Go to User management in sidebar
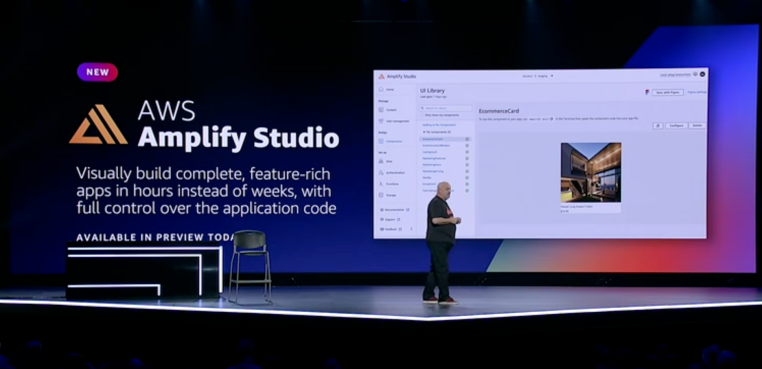Viewport: 762px width, 369px height. coord(394,121)
